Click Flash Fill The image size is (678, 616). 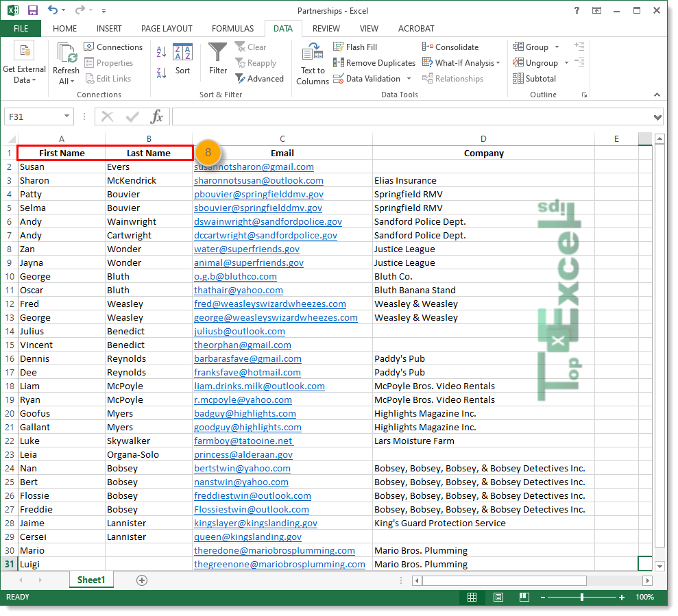click(355, 47)
